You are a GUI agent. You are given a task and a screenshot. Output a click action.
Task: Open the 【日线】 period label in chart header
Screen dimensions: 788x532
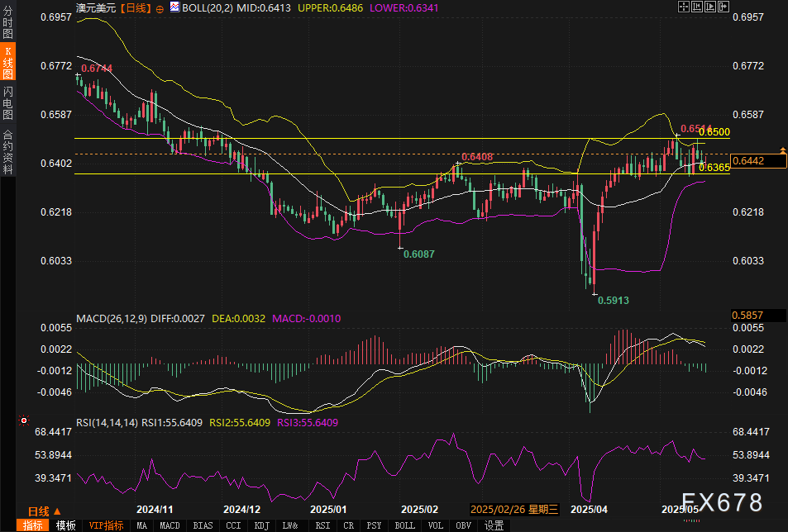[x=135, y=7]
